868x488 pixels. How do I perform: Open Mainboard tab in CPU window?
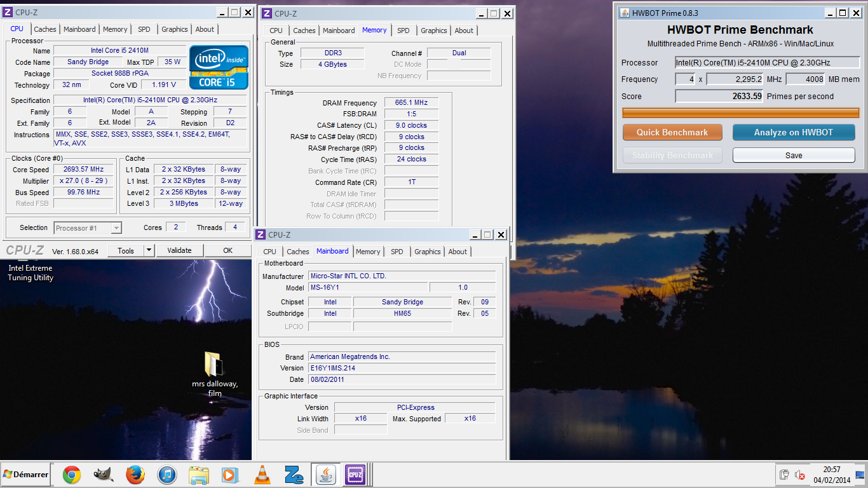tap(79, 29)
